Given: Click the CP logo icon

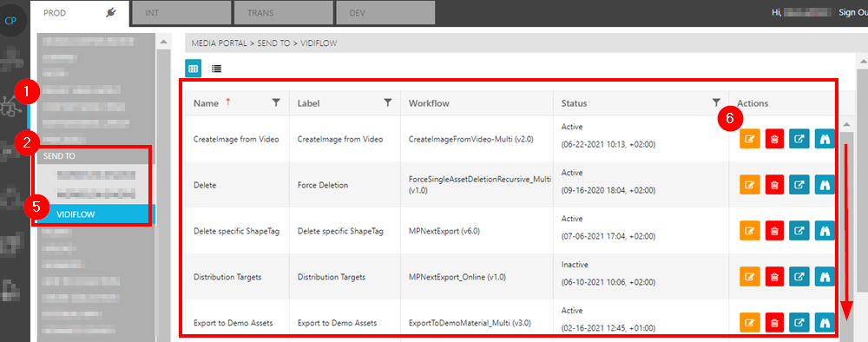Looking at the screenshot, I should pos(10,21).
